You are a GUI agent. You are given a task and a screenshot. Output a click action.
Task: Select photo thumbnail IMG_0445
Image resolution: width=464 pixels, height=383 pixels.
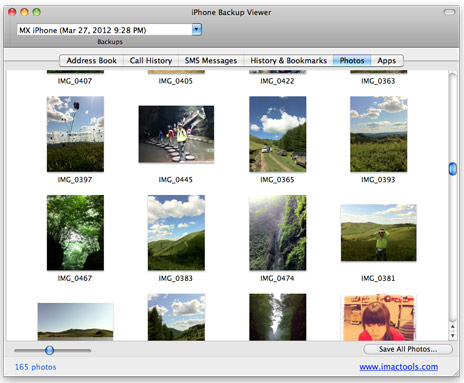176,134
